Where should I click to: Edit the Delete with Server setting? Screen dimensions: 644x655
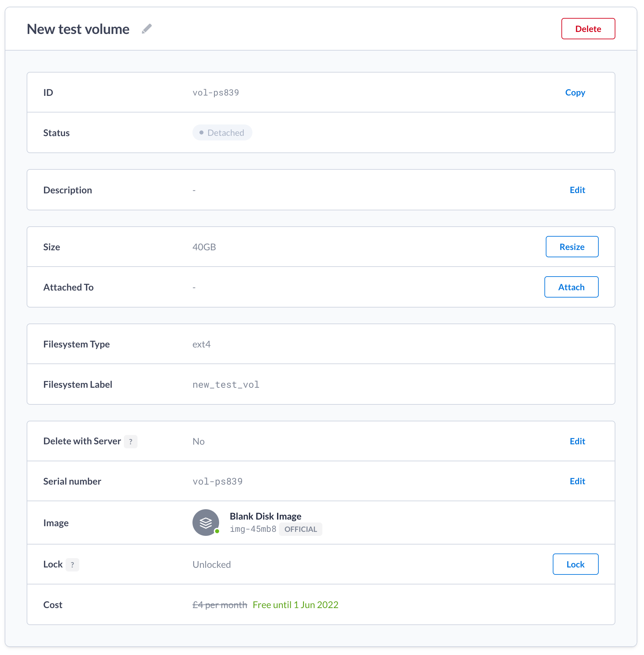577,441
